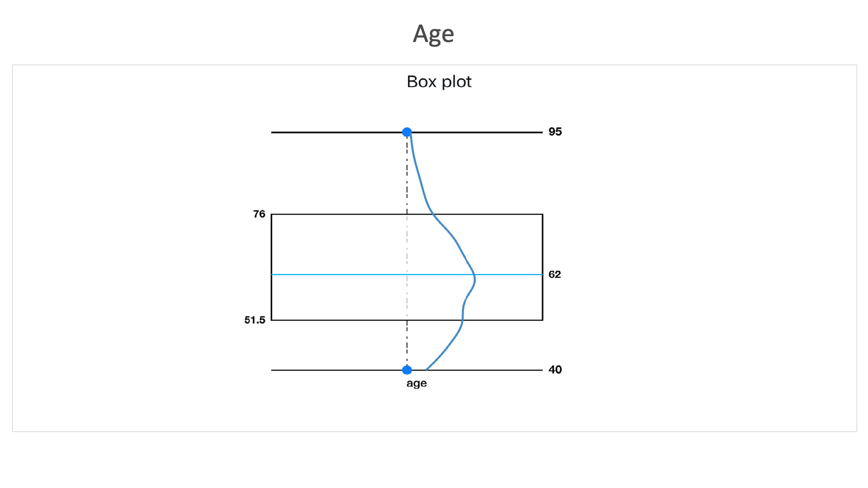Select the slide title 'Age'
The image size is (868, 488).
point(433,34)
